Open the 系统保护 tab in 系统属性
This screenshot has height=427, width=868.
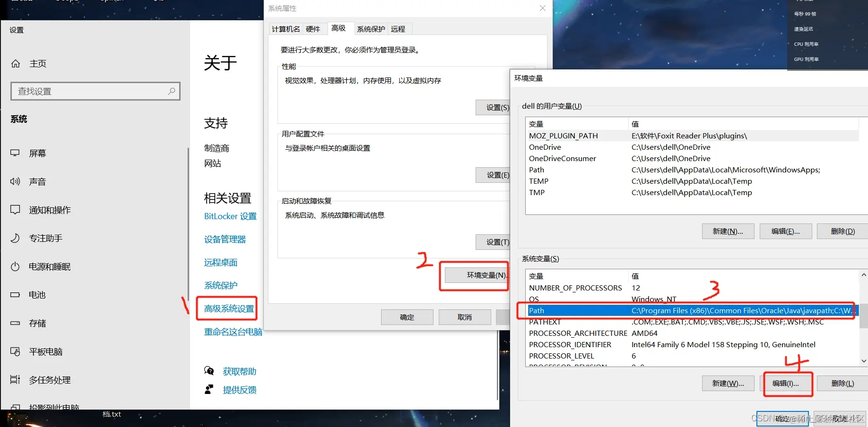point(371,29)
